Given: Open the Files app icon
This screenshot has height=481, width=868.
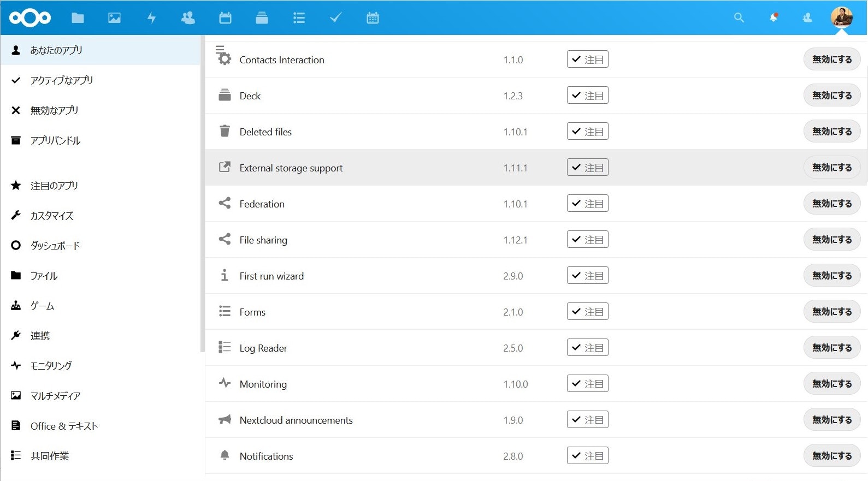Looking at the screenshot, I should (x=78, y=18).
